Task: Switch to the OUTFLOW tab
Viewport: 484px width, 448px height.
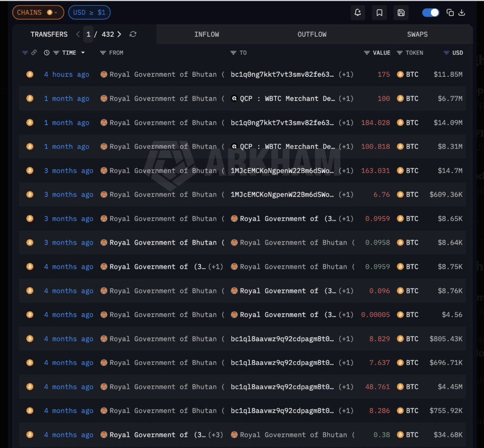Action: pyautogui.click(x=312, y=34)
